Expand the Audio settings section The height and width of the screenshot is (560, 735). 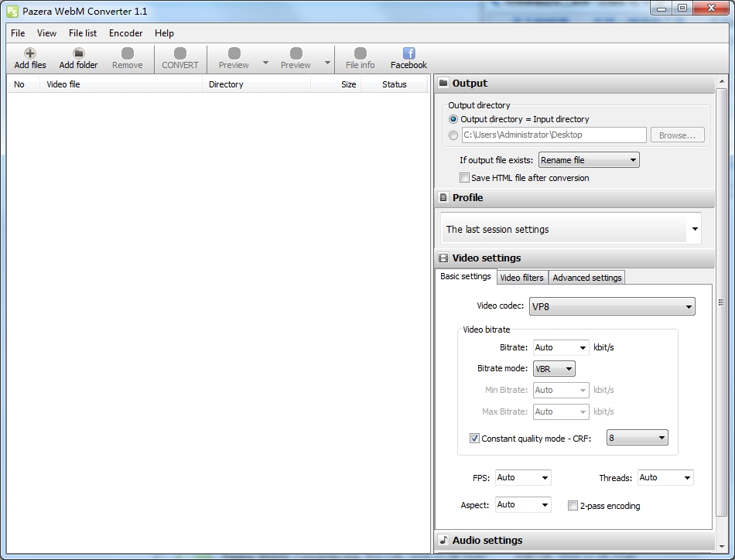pos(487,540)
